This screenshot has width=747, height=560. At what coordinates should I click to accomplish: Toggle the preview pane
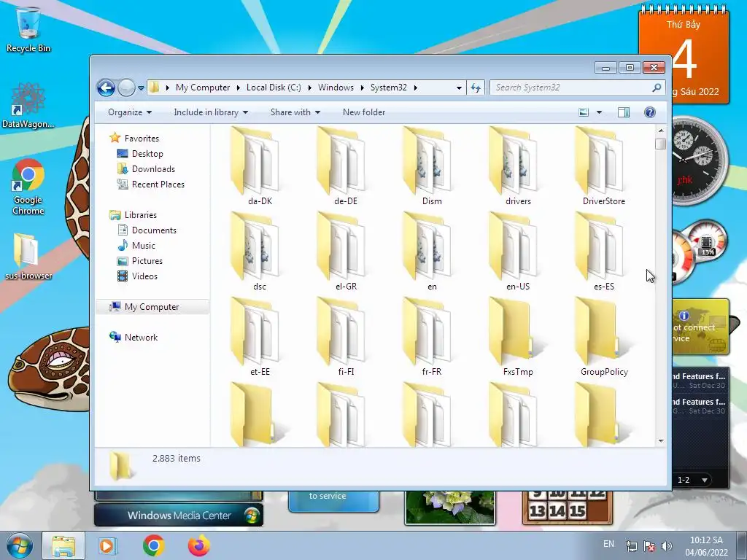click(x=624, y=112)
